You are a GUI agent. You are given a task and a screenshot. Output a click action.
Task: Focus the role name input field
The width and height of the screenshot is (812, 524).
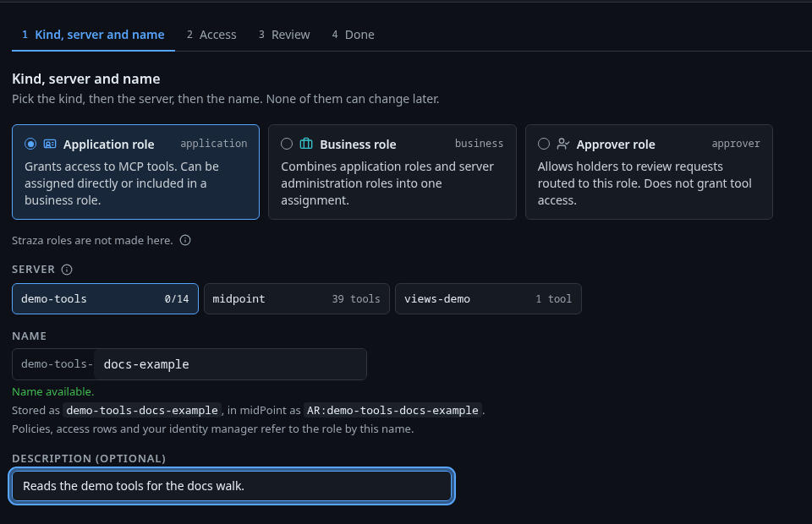(x=230, y=364)
